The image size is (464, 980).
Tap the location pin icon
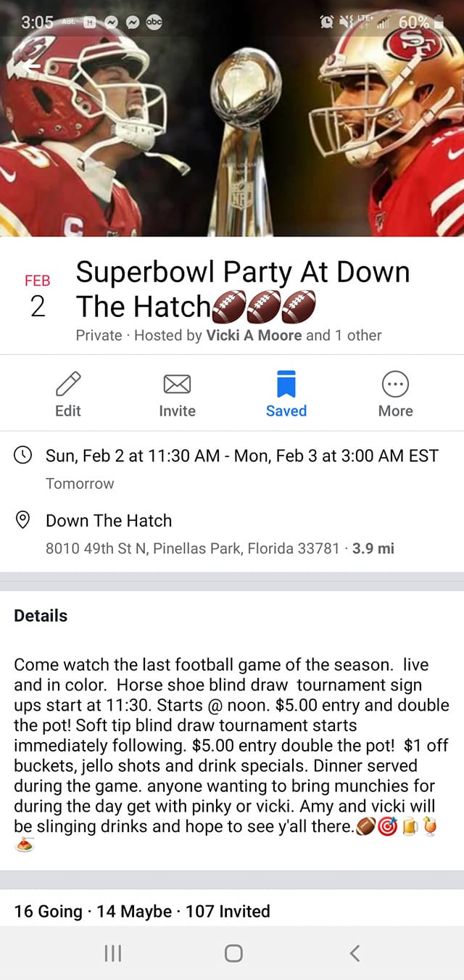[x=23, y=520]
